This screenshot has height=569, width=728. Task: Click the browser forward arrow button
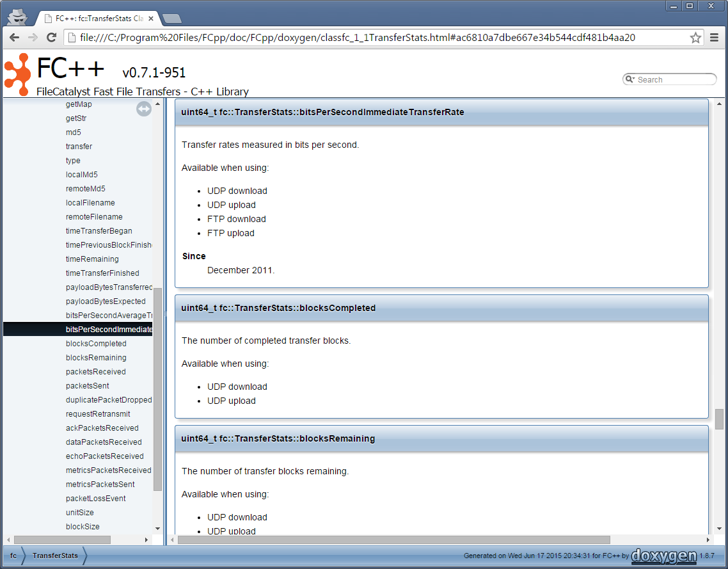click(33, 38)
